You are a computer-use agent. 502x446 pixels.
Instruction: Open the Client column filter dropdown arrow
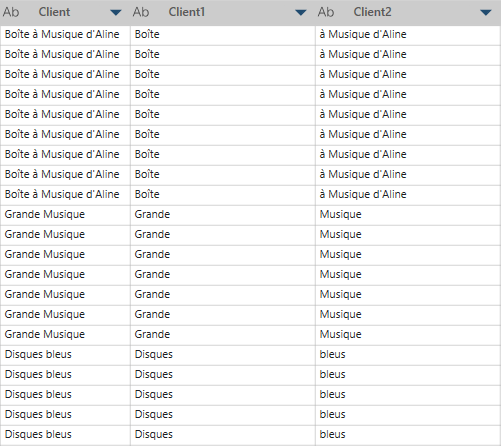[x=116, y=13]
